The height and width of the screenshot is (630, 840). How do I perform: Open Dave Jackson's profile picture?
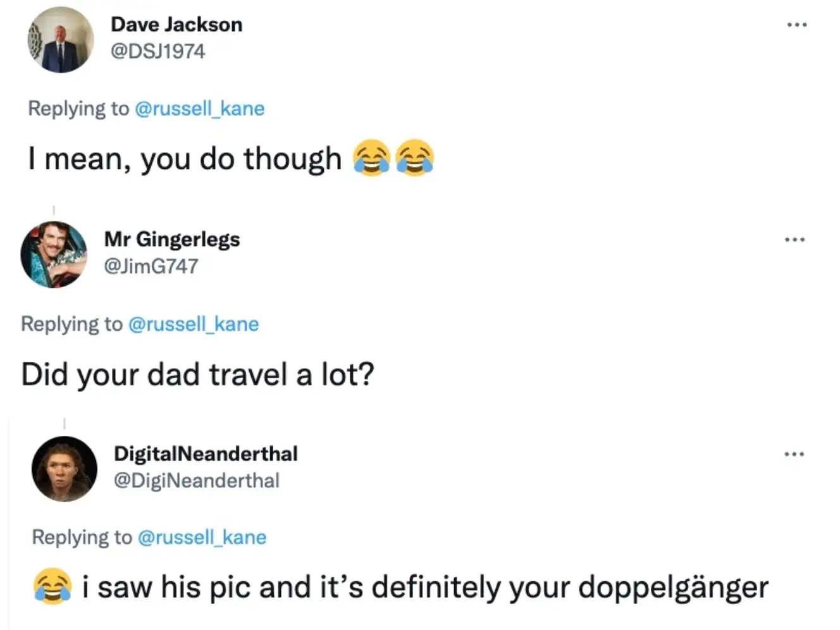(61, 40)
